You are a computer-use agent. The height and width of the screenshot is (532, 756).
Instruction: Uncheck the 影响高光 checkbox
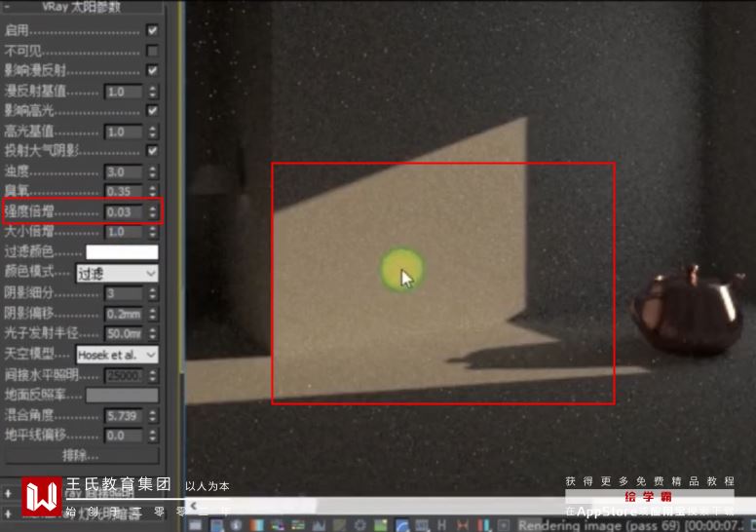pos(152,111)
